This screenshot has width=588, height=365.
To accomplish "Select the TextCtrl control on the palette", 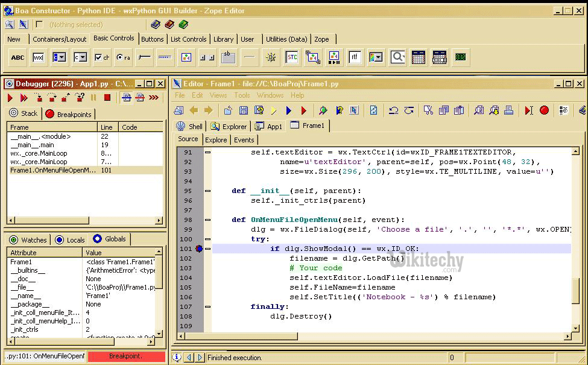I will (37, 57).
